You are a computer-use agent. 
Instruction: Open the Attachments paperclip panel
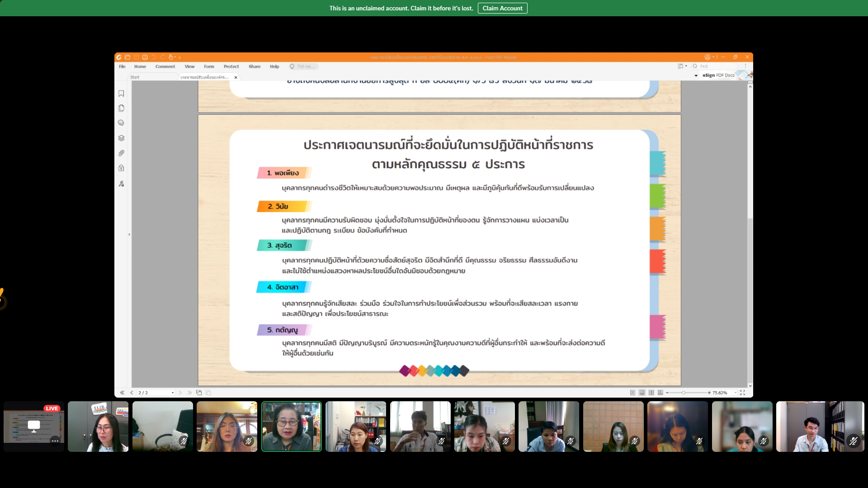121,153
